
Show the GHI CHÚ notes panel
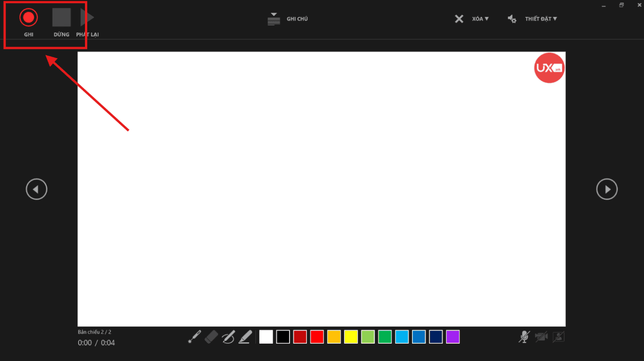tap(288, 19)
